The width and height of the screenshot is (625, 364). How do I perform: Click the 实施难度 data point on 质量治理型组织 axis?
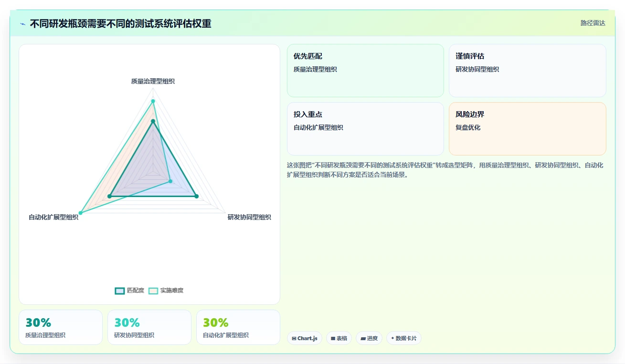click(153, 101)
